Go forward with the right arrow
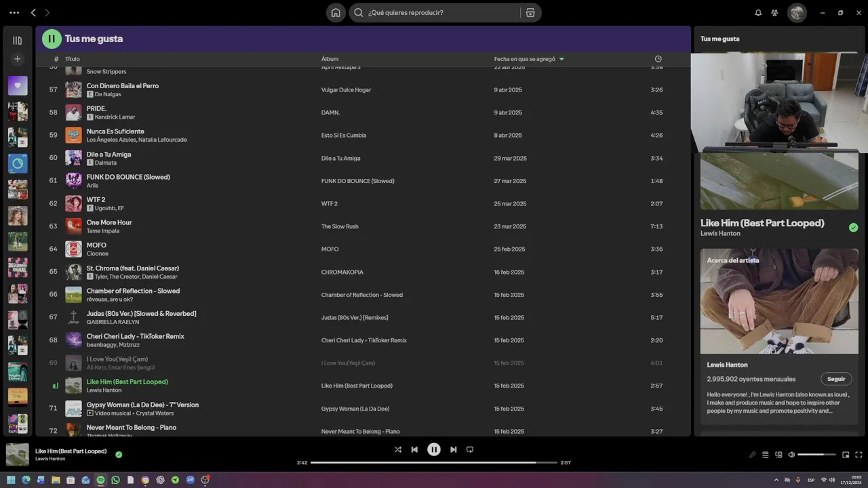This screenshot has width=868, height=488. point(47,13)
